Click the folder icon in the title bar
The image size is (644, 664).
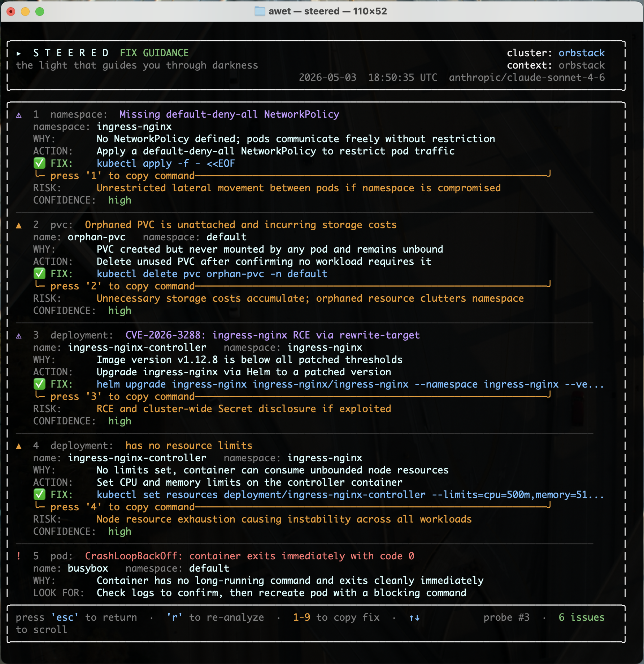[260, 11]
